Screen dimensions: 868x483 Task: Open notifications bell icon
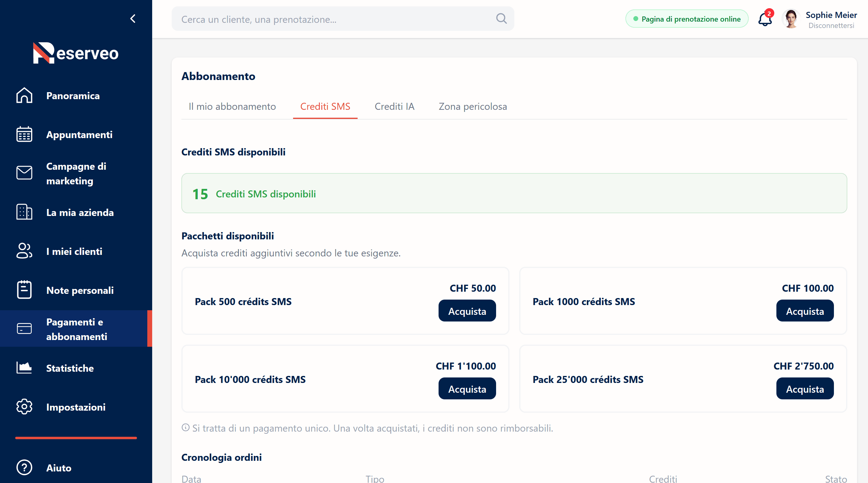[765, 19]
